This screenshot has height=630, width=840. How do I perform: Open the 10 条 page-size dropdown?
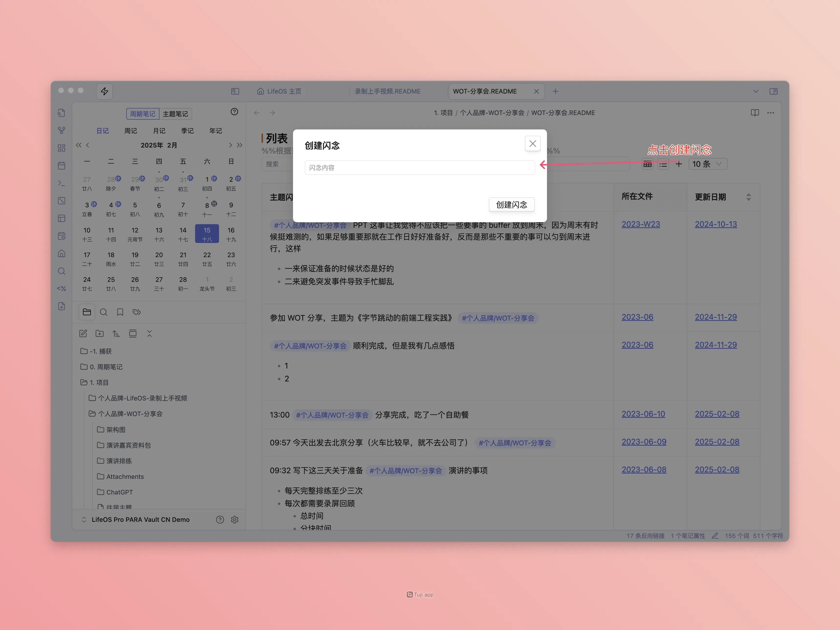click(707, 164)
